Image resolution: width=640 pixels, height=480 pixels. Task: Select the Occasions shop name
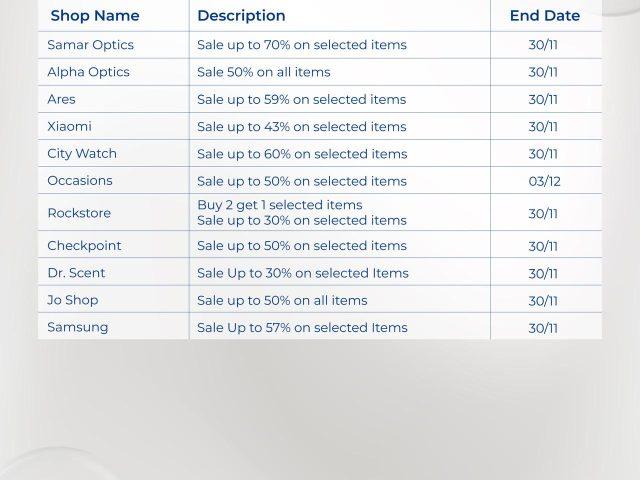point(80,180)
